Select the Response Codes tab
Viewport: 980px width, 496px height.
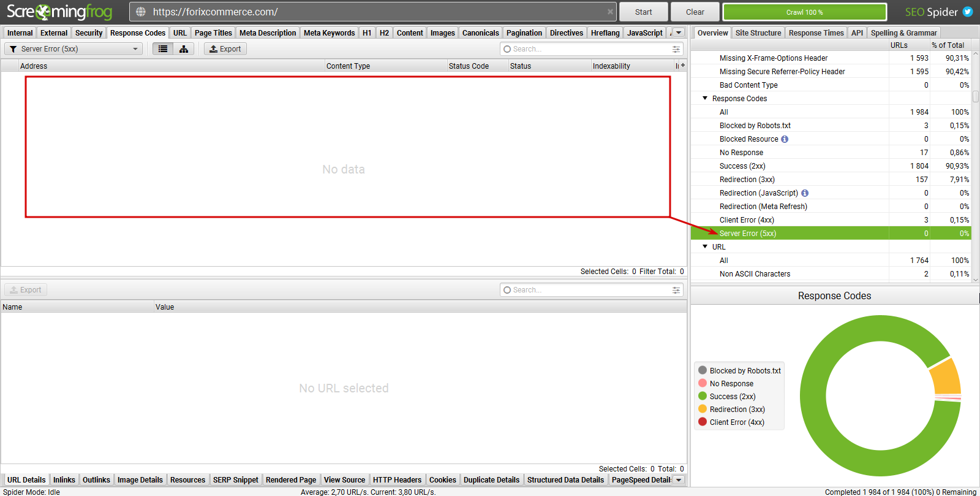[x=138, y=33]
